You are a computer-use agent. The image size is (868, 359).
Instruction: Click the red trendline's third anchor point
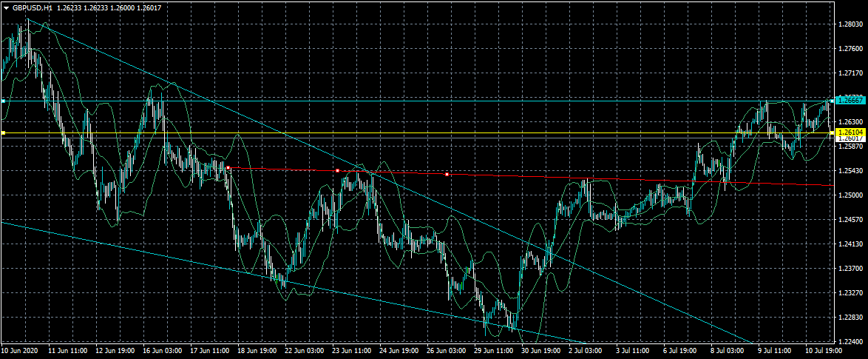pyautogui.click(x=447, y=175)
